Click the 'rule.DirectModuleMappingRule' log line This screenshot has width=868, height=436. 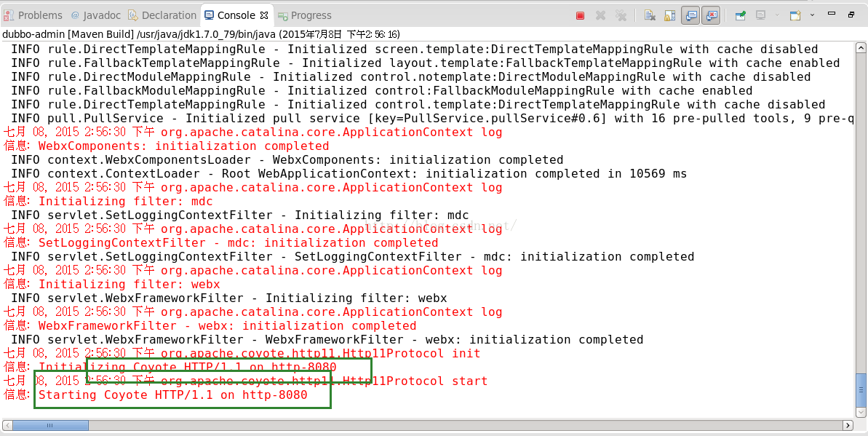411,77
